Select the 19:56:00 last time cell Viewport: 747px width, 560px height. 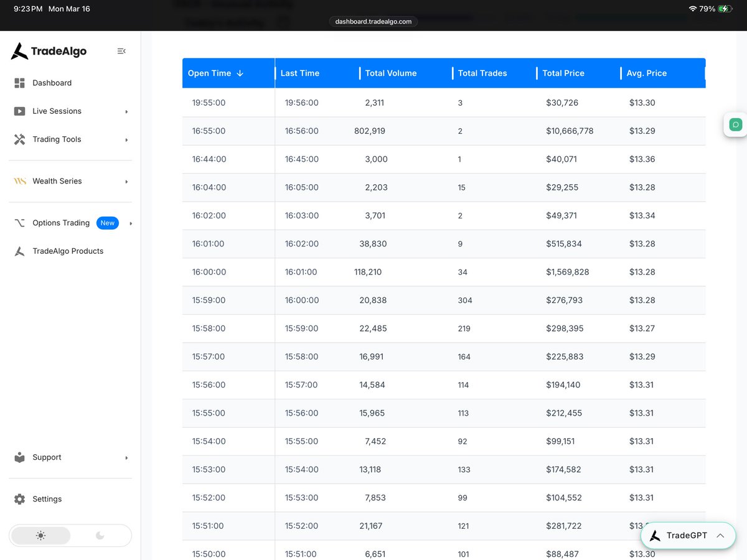click(x=302, y=103)
